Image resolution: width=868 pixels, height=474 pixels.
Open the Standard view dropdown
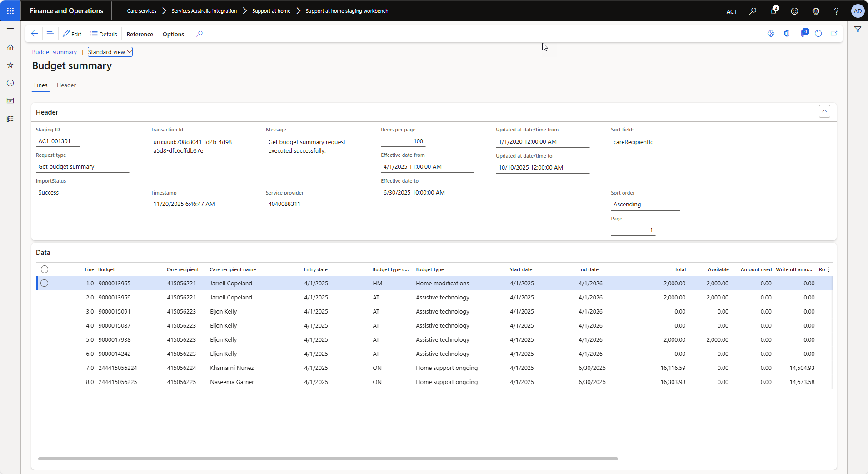[110, 52]
